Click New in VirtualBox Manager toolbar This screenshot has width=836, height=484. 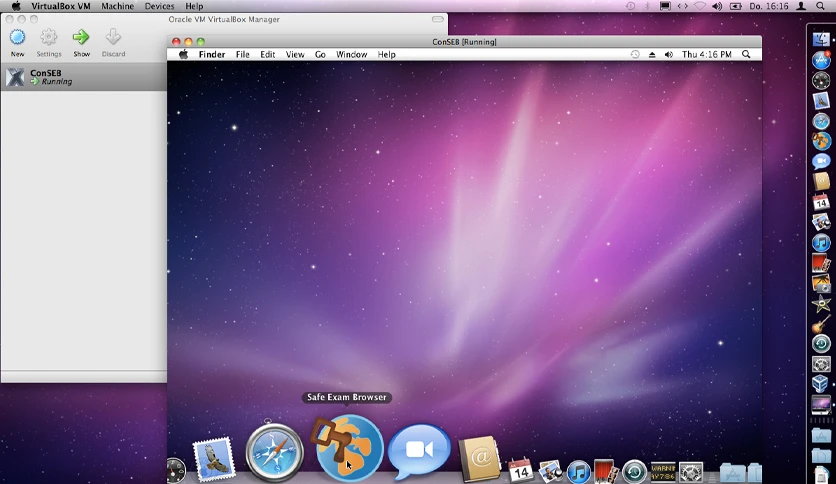pyautogui.click(x=18, y=43)
